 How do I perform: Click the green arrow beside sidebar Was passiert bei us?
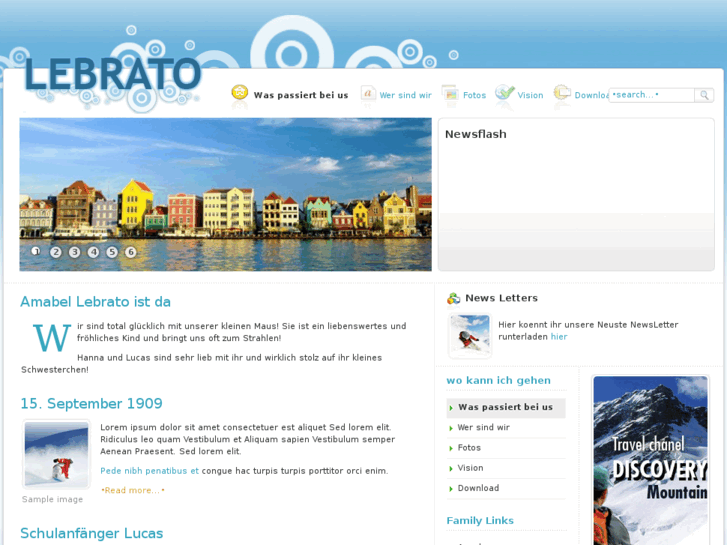451,408
